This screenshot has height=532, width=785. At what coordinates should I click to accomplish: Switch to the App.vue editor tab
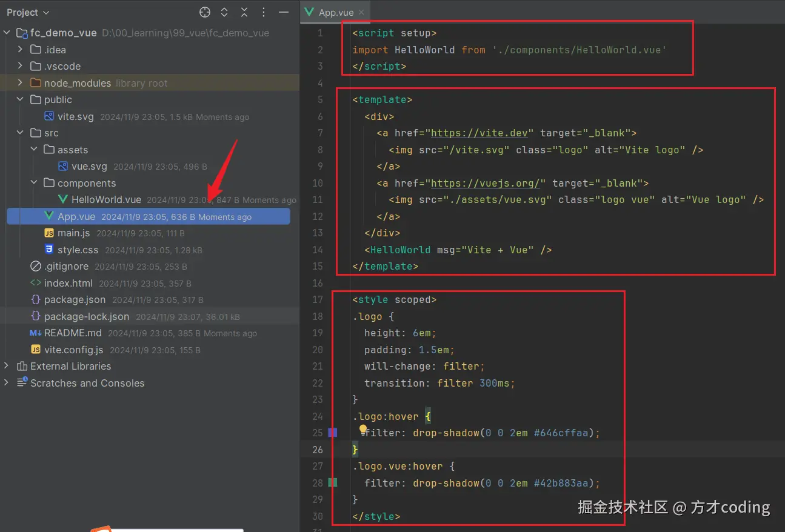tap(336, 12)
